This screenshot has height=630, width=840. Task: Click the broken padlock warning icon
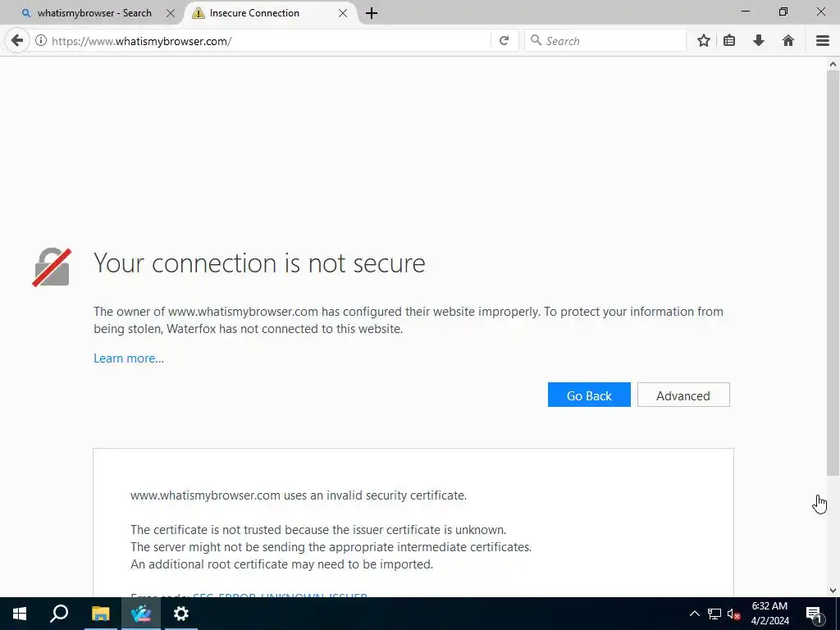coord(52,267)
